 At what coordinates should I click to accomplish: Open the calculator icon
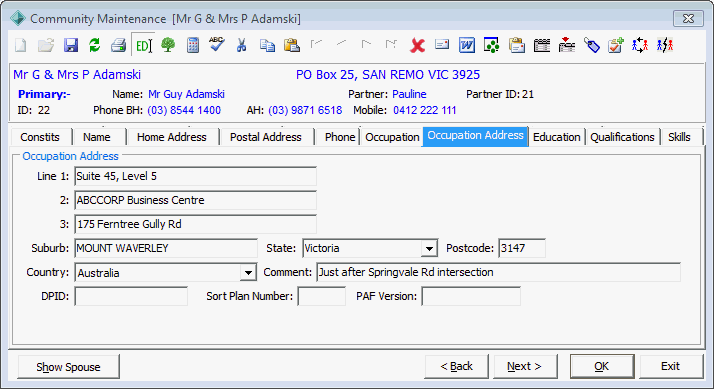pos(193,45)
